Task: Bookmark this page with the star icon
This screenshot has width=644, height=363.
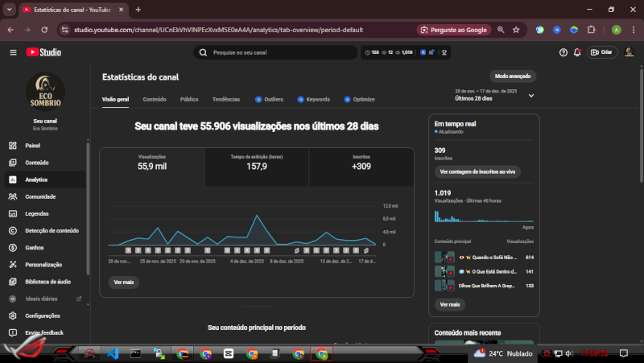Action: point(516,30)
